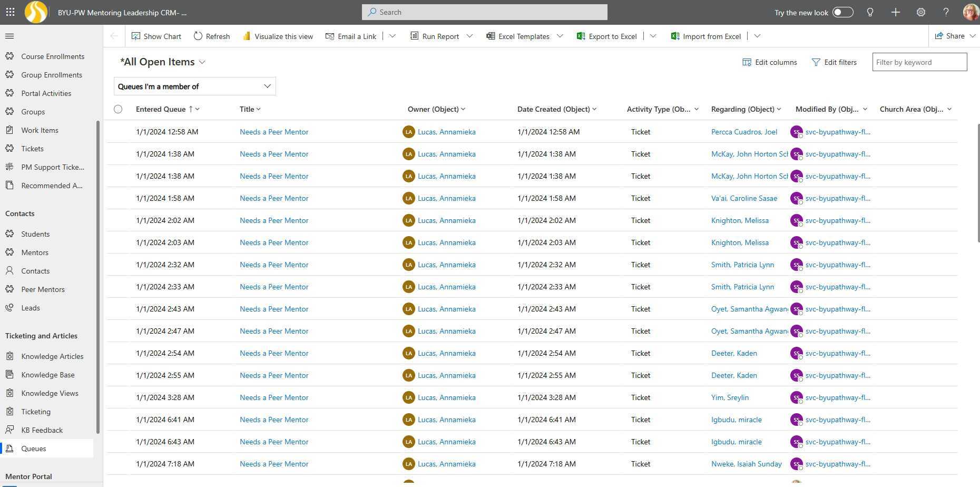Sort by the Entered Queue column header
980x487 pixels.
(x=161, y=109)
